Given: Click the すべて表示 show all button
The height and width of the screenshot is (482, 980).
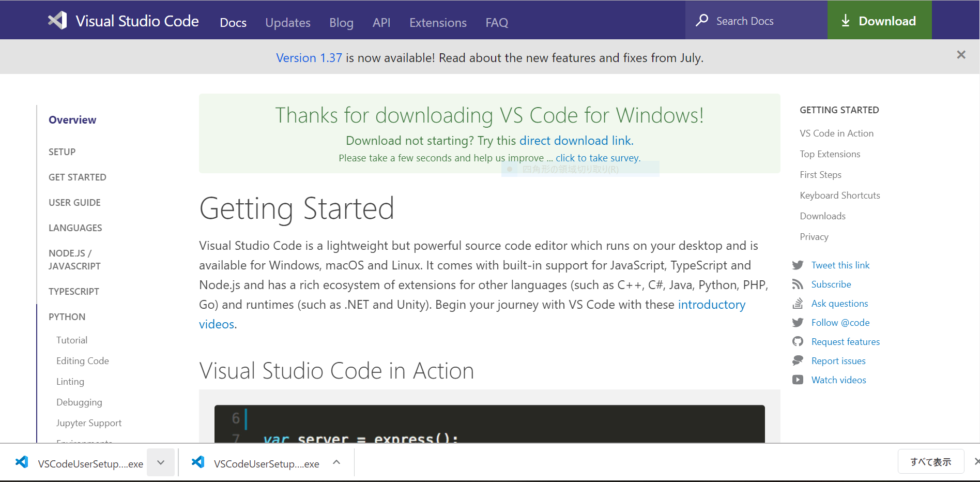Looking at the screenshot, I should (x=931, y=462).
